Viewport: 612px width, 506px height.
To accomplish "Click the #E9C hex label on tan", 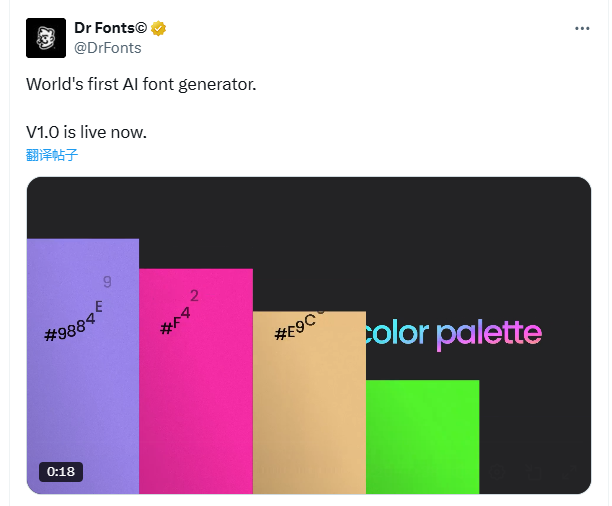I will pos(295,328).
